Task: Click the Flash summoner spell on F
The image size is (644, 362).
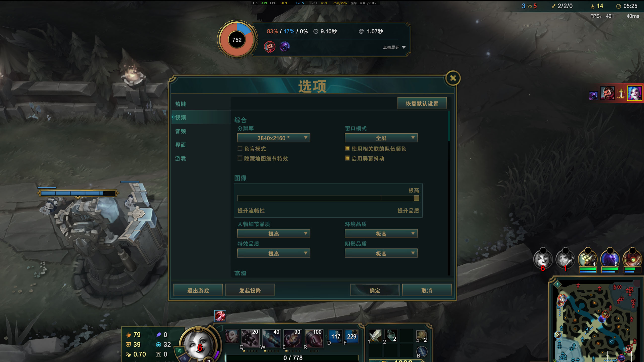Action: tap(351, 336)
